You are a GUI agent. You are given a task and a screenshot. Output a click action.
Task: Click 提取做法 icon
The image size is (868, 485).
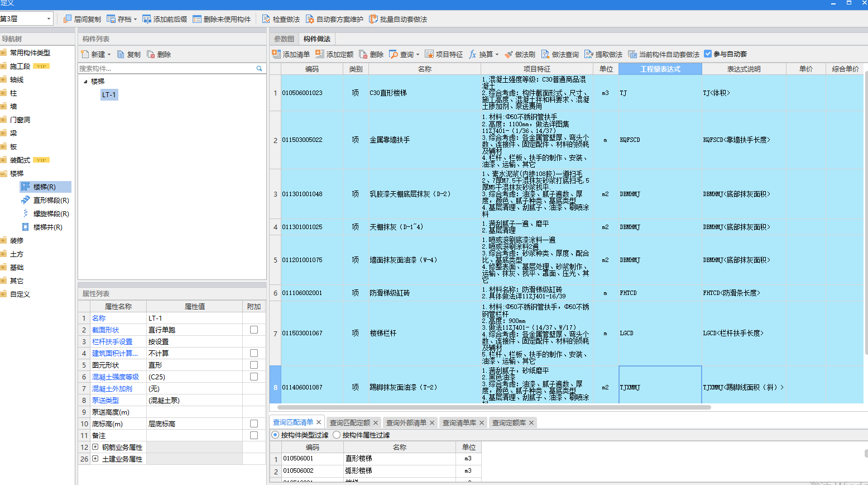point(589,54)
